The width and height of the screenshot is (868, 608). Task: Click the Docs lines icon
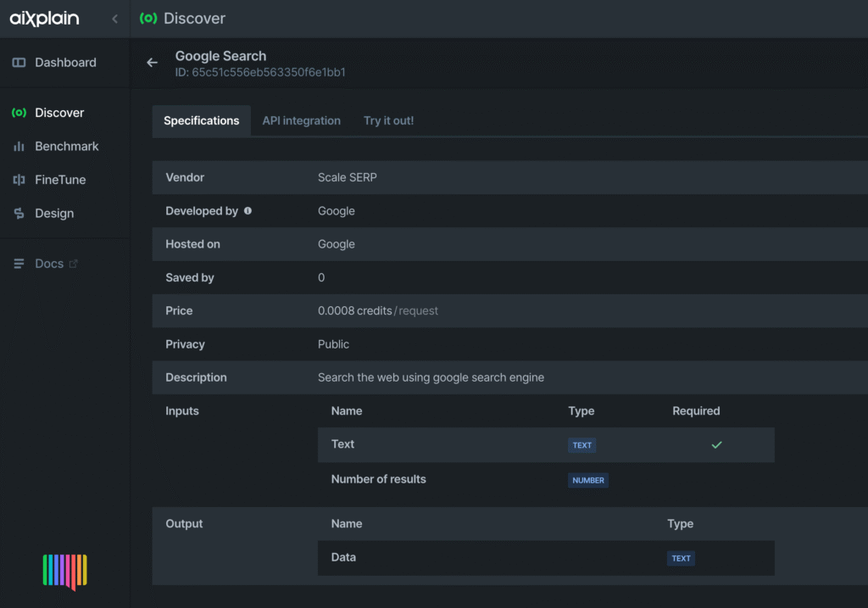[19, 264]
